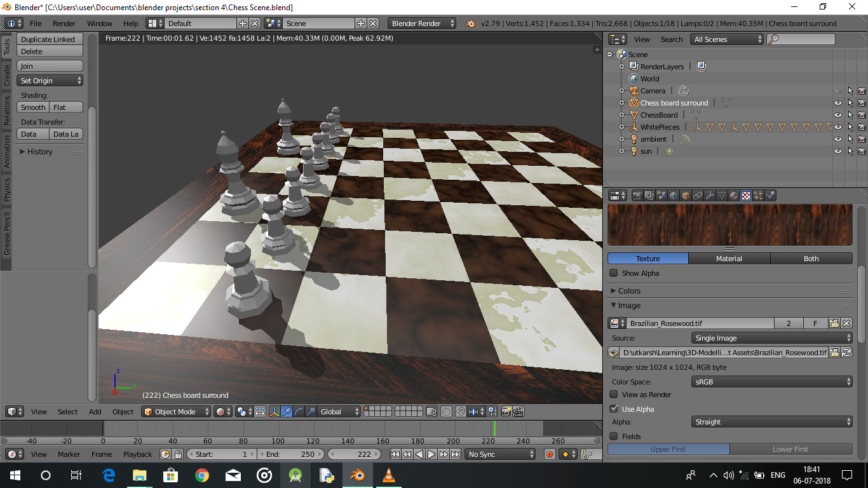868x488 pixels.
Task: Open the Render properties tab icon
Action: [637, 196]
